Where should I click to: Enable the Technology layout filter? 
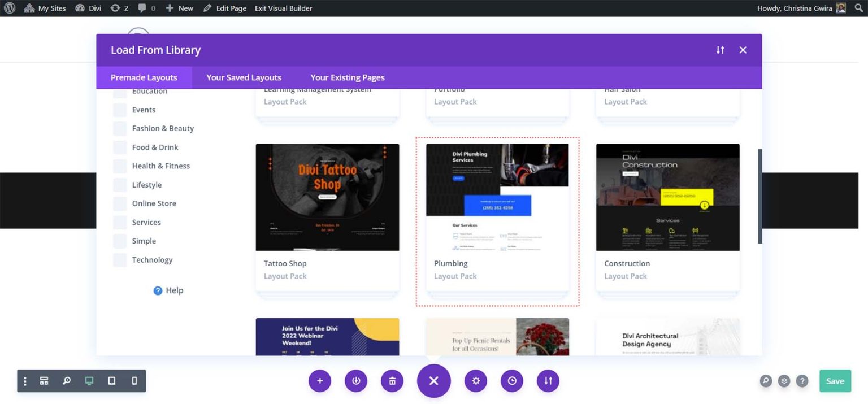click(119, 259)
